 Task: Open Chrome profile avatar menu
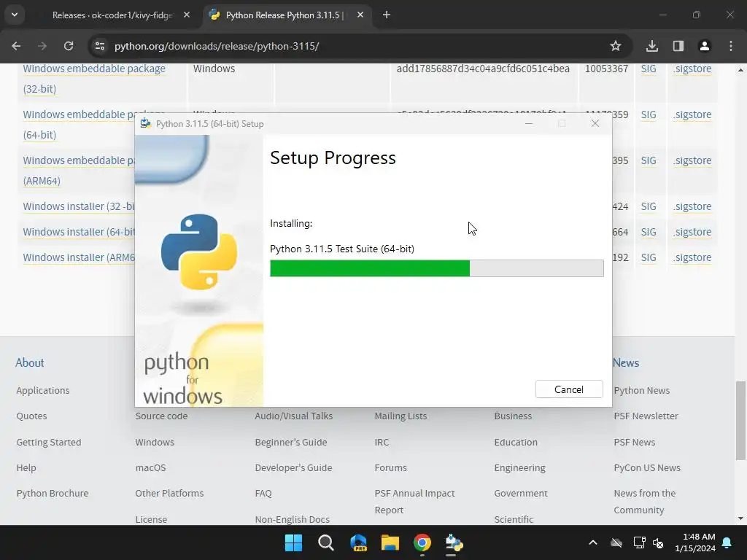tap(704, 46)
